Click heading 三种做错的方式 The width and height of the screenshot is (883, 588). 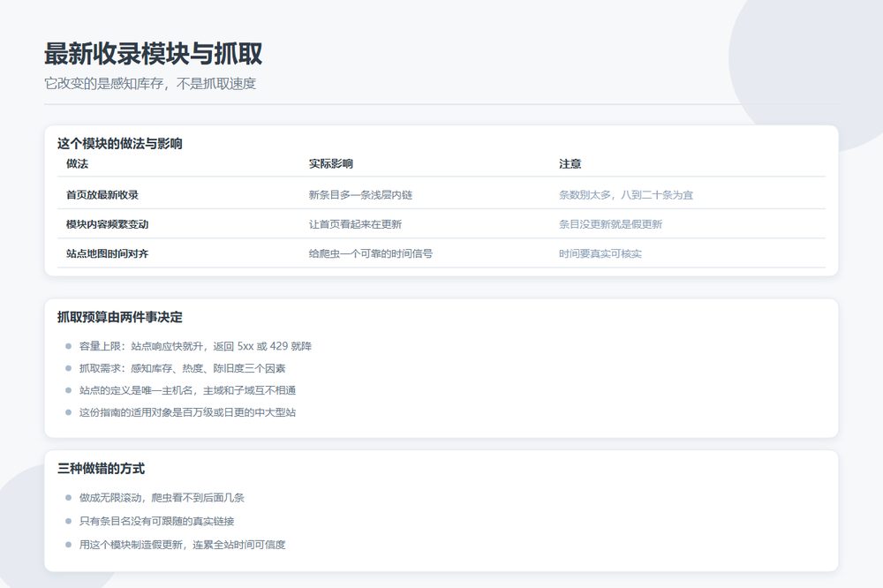click(101, 469)
